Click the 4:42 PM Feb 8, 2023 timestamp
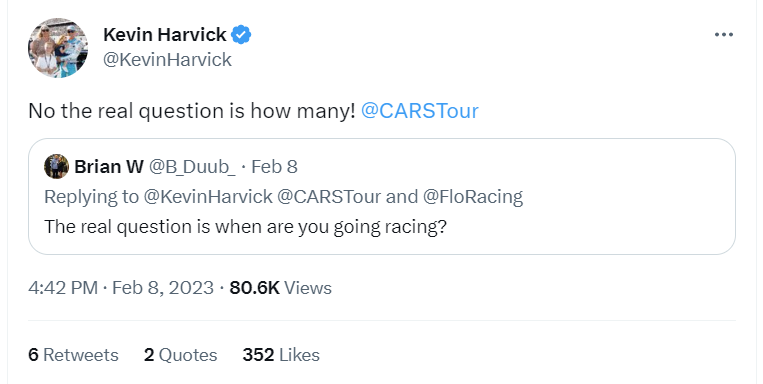The image size is (763, 384). [121, 288]
